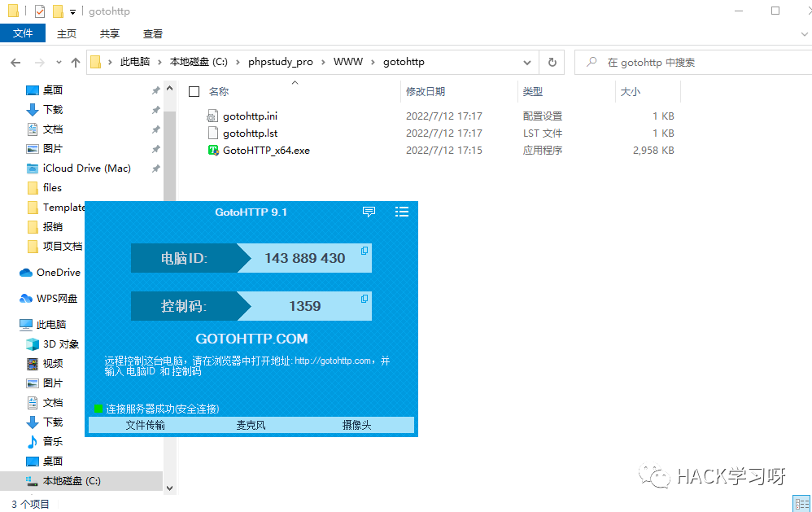Click the 3 个项目 status text
Screen dimensions: 812x512
(x=30, y=504)
